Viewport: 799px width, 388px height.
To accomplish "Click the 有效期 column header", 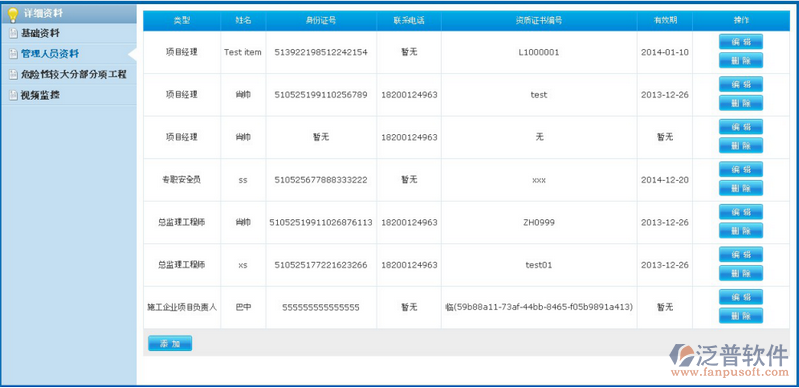I will tap(664, 21).
